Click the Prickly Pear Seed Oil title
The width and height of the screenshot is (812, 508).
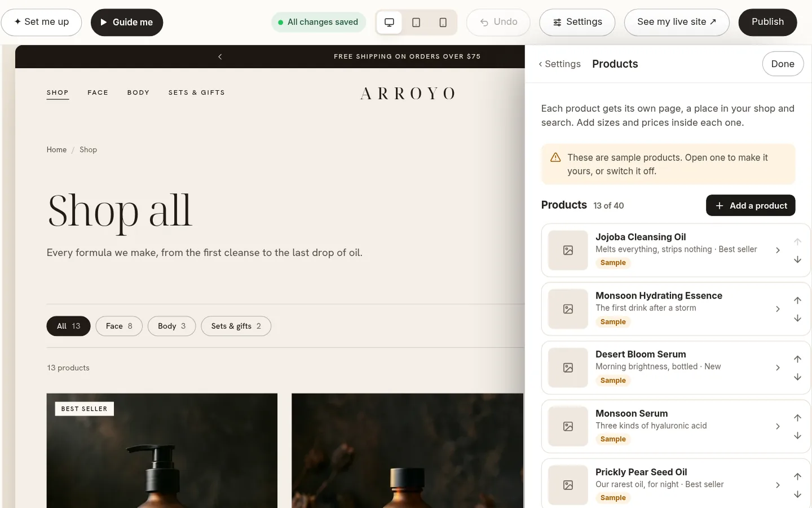pyautogui.click(x=641, y=472)
